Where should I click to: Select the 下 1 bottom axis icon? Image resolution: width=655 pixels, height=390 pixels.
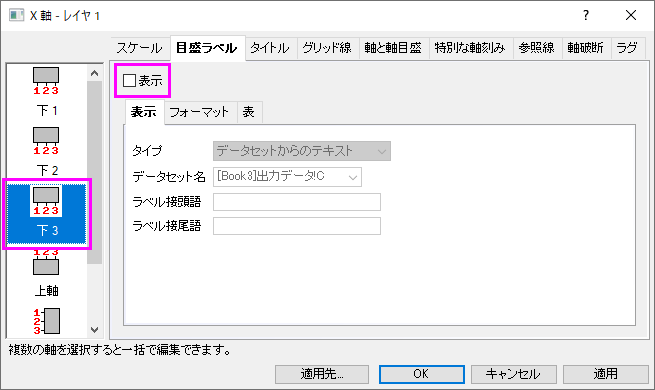point(46,81)
